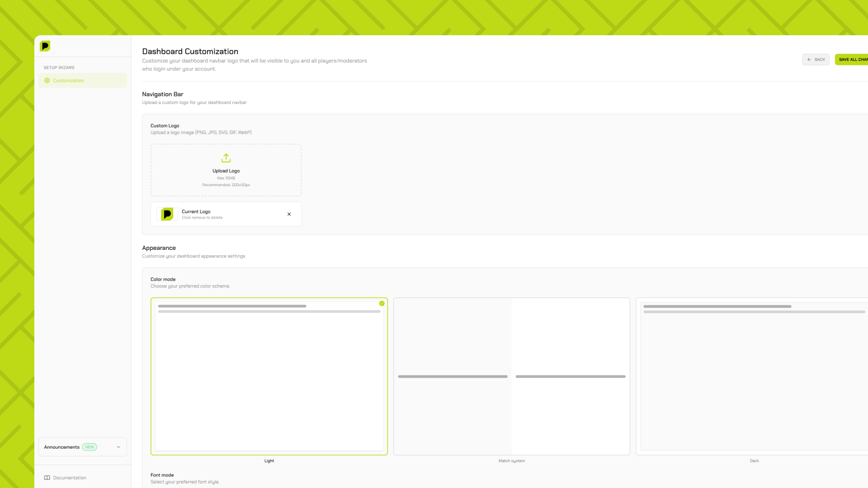Open the Announcements panel

coord(62,447)
